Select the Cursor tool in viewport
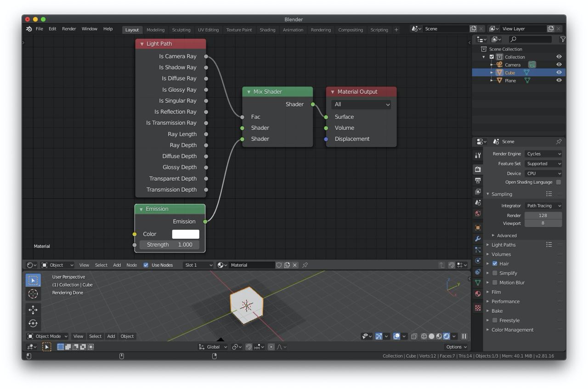 pyautogui.click(x=33, y=294)
